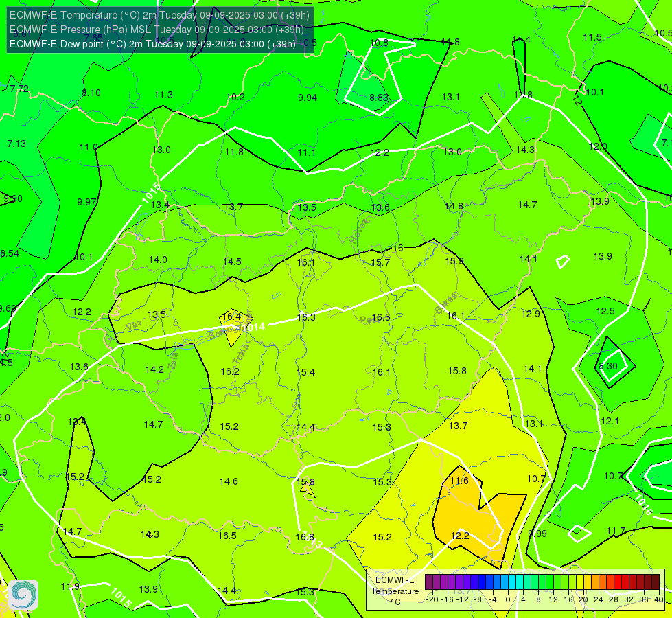
Task: Select the ECMWF-E Dew point 2m layer title
Action: [152, 44]
